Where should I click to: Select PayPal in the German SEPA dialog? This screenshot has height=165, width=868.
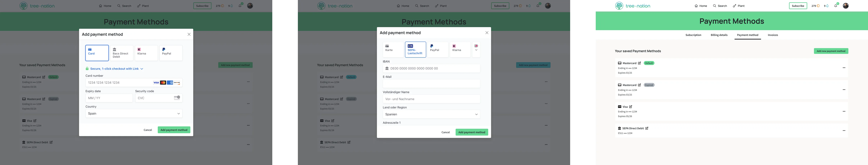point(438,50)
